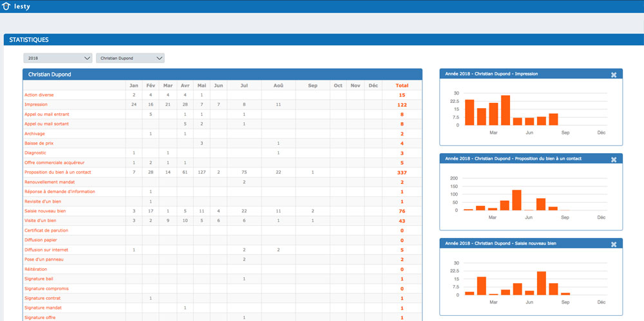Select the Visite d'un bien row
Image resolution: width=644 pixels, height=321 pixels.
point(40,221)
